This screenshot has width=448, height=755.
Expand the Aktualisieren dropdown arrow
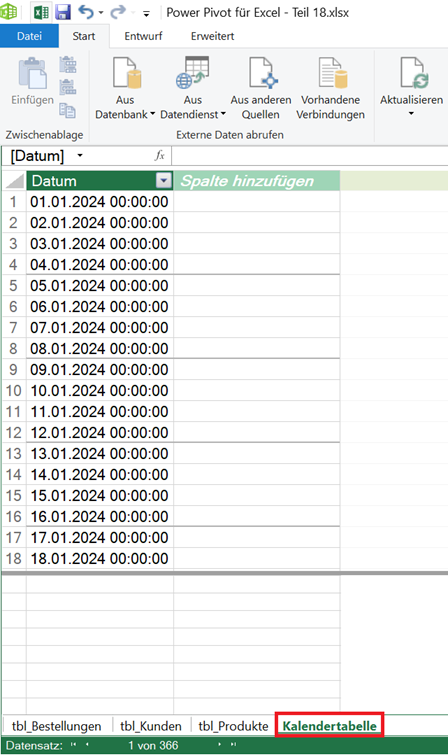[411, 114]
